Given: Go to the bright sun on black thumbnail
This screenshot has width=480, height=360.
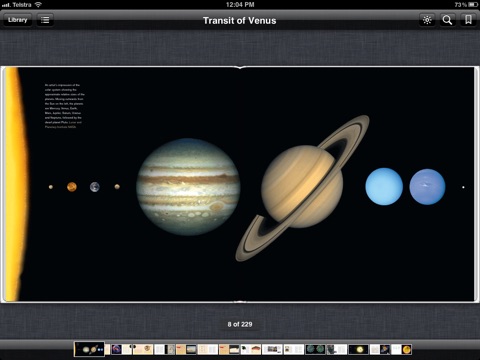Looking at the screenshot, I should pos(359,349).
